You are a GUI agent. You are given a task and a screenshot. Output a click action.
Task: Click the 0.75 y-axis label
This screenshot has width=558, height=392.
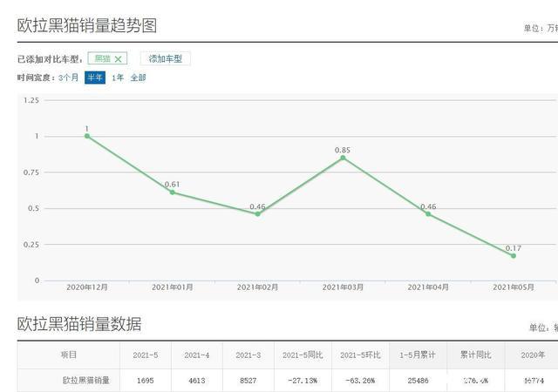click(31, 172)
